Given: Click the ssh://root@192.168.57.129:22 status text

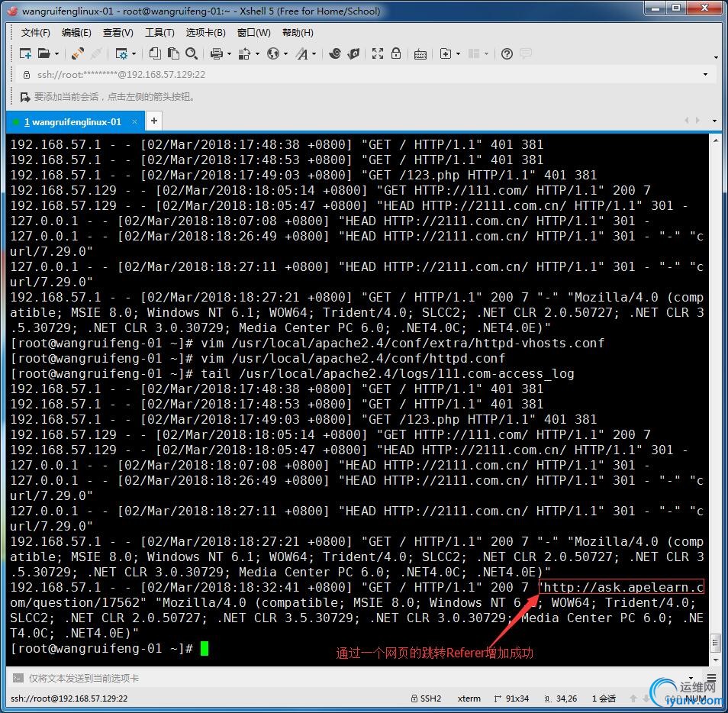Looking at the screenshot, I should point(69,698).
